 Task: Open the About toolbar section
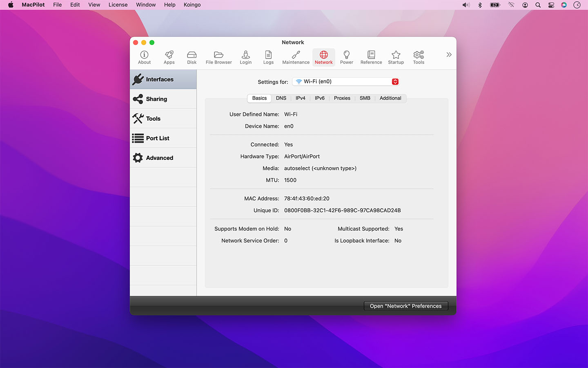(x=144, y=57)
